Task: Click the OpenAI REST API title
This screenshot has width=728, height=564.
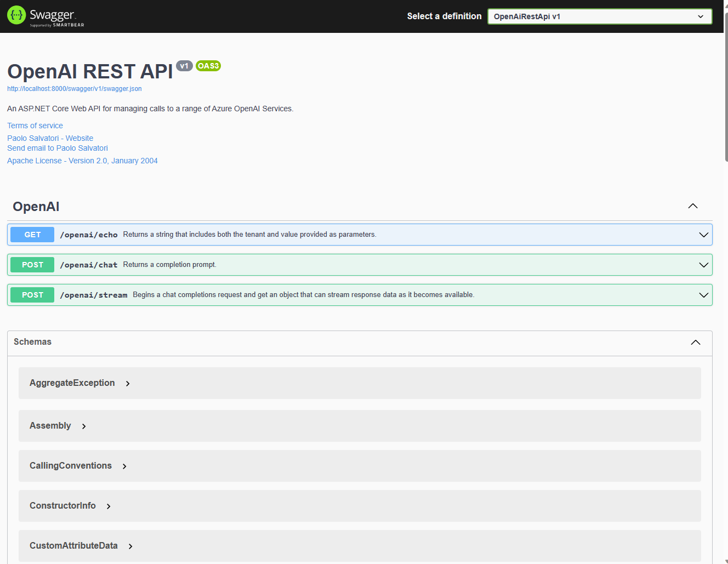Action: [x=90, y=72]
